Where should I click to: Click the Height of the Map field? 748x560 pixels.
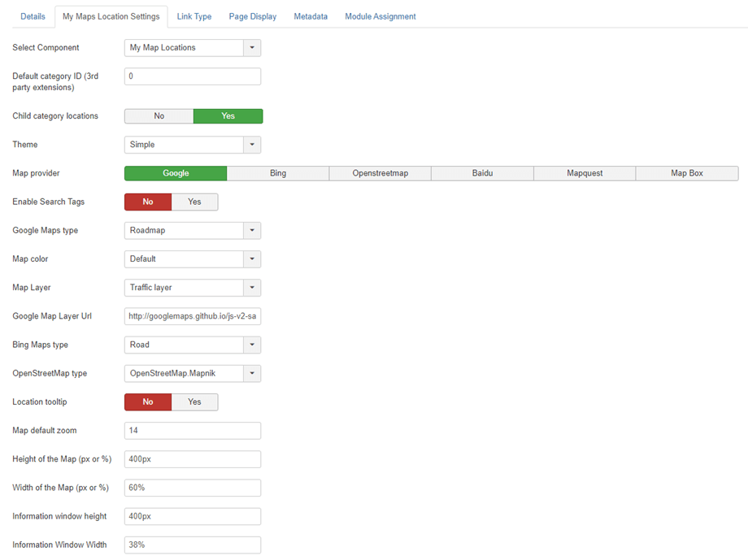pyautogui.click(x=193, y=459)
